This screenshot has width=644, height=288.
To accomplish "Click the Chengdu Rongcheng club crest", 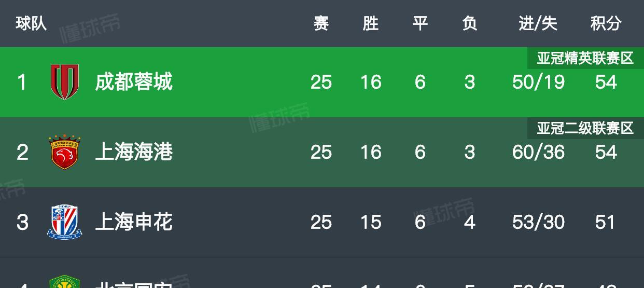I will pyautogui.click(x=65, y=82).
